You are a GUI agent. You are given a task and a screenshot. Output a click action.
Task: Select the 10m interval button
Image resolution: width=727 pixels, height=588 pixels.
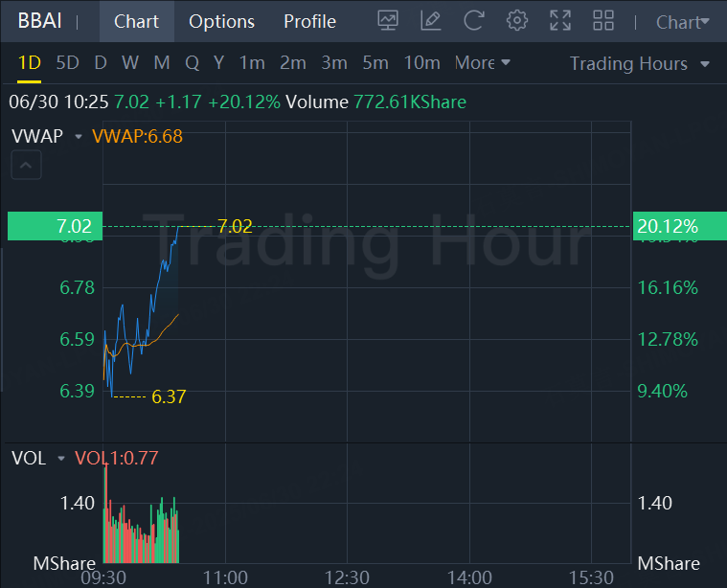pos(421,63)
